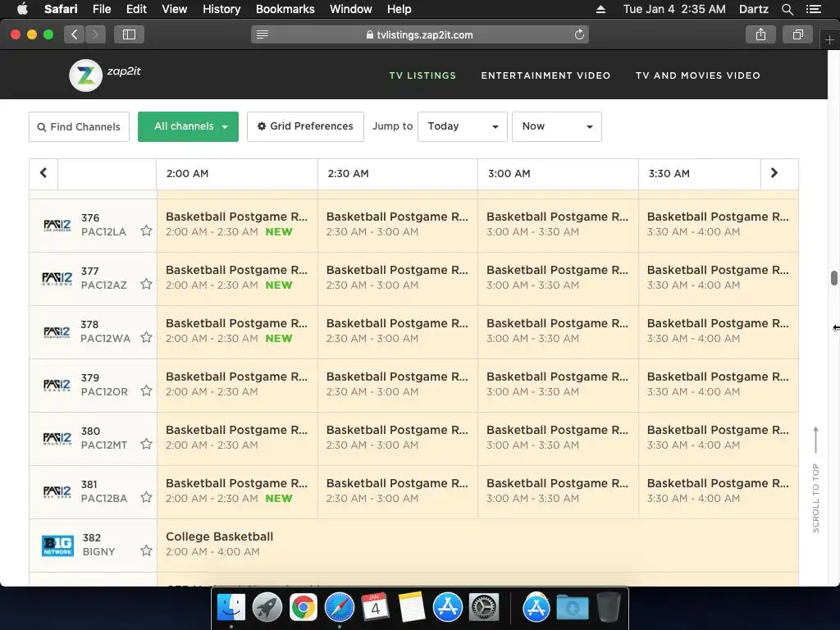Expand the All channels dropdown
Viewport: 840px width, 630px height.
[x=188, y=126]
